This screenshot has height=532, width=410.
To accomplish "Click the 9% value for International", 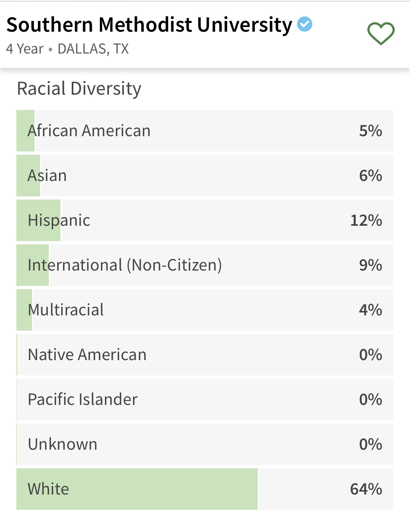I will [371, 265].
